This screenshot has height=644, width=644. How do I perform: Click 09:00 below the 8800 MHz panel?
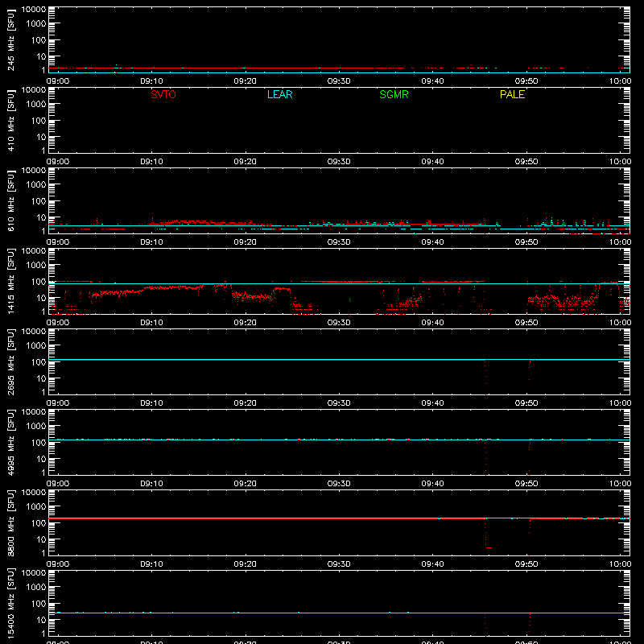[x=58, y=564]
